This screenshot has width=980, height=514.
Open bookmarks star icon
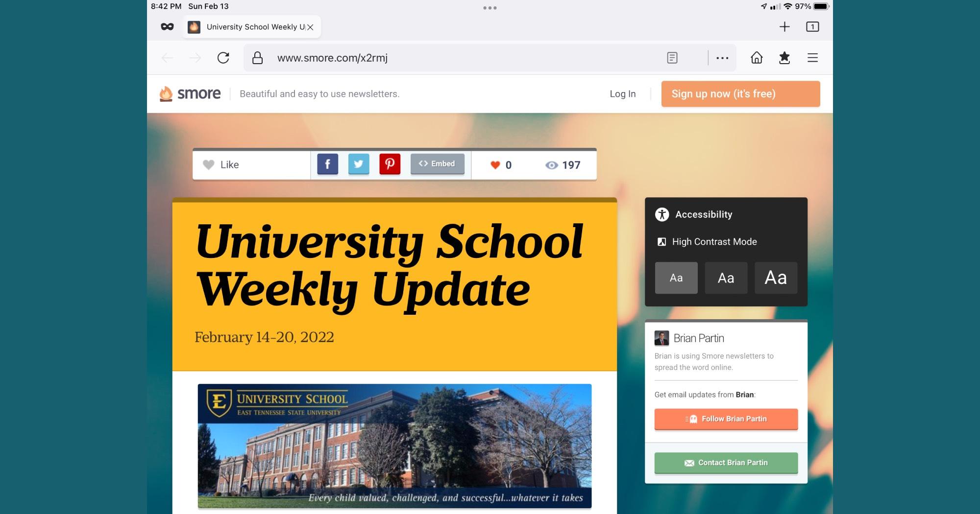click(x=784, y=58)
